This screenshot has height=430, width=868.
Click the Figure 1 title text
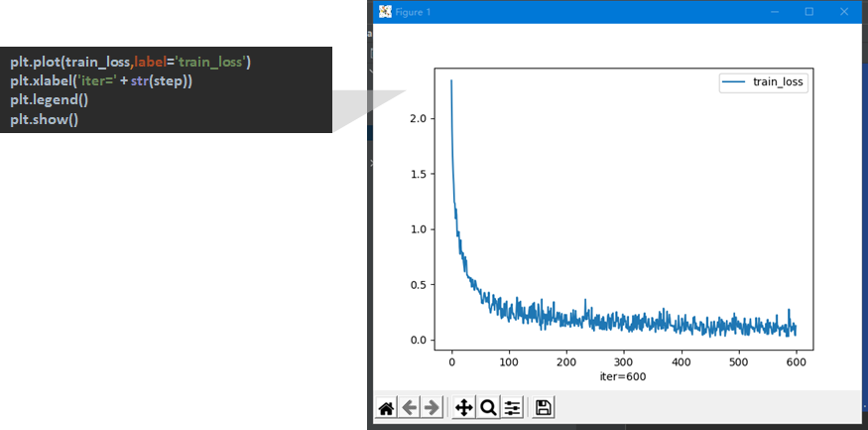pyautogui.click(x=414, y=12)
